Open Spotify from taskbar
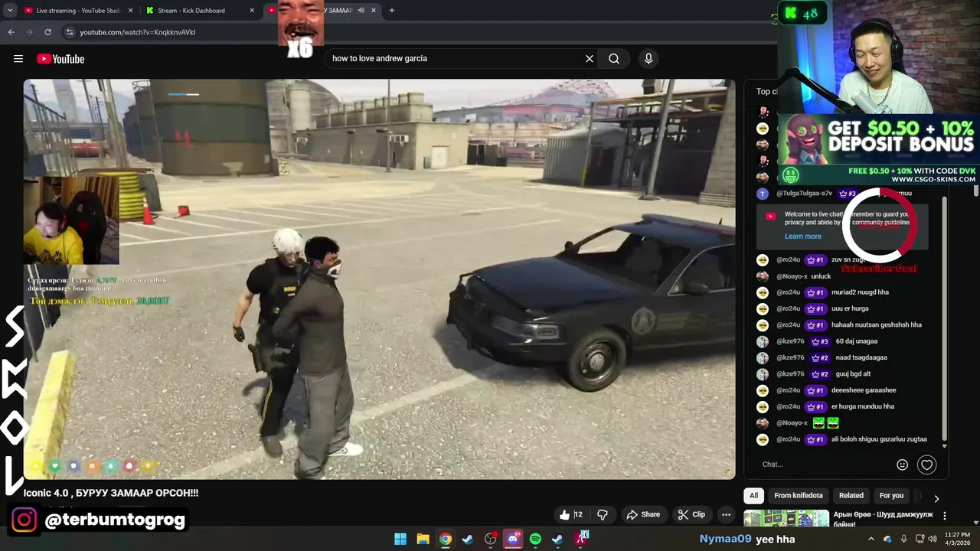Image resolution: width=980 pixels, height=551 pixels. click(535, 540)
